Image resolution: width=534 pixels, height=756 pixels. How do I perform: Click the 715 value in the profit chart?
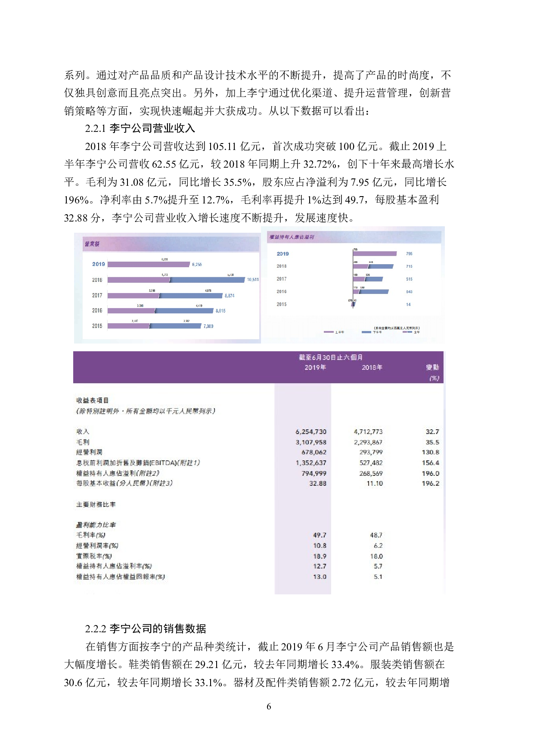pyautogui.click(x=409, y=266)
